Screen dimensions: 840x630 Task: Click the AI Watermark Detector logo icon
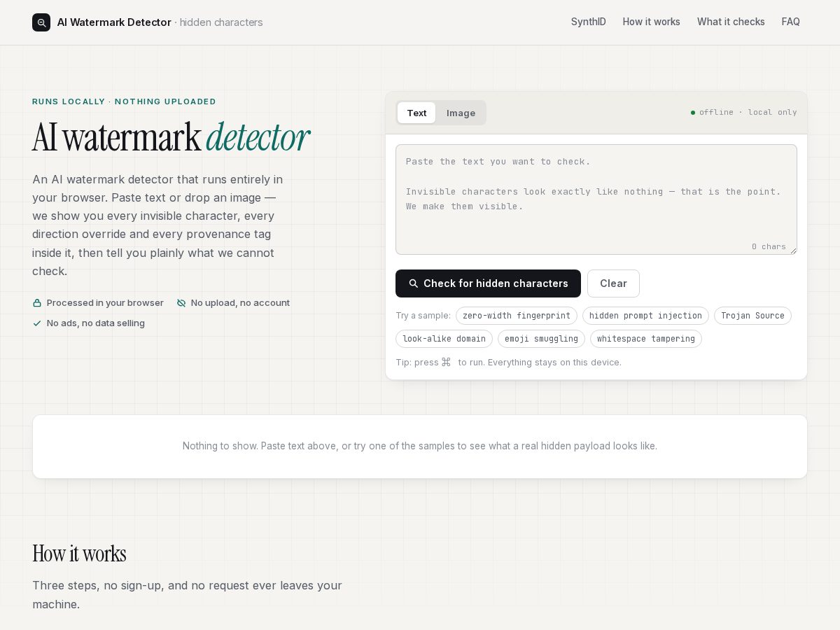pyautogui.click(x=41, y=22)
